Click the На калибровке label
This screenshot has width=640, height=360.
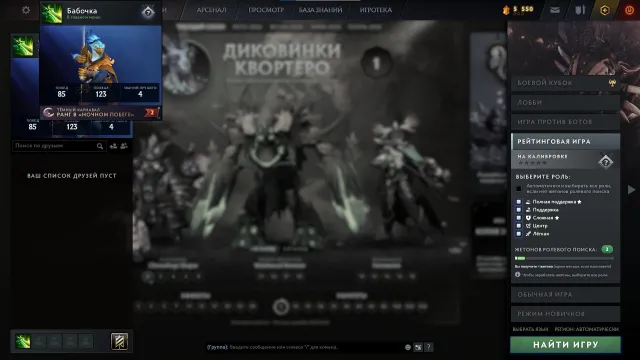coord(542,156)
